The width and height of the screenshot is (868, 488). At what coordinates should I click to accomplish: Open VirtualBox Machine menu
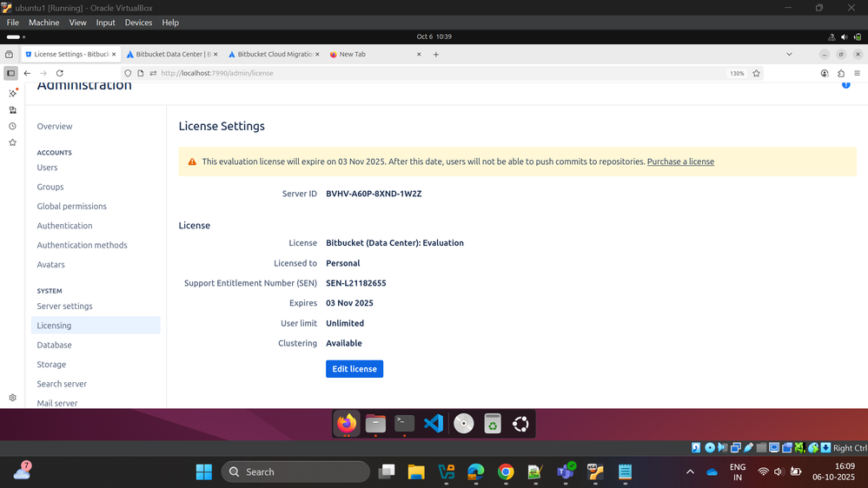(43, 23)
